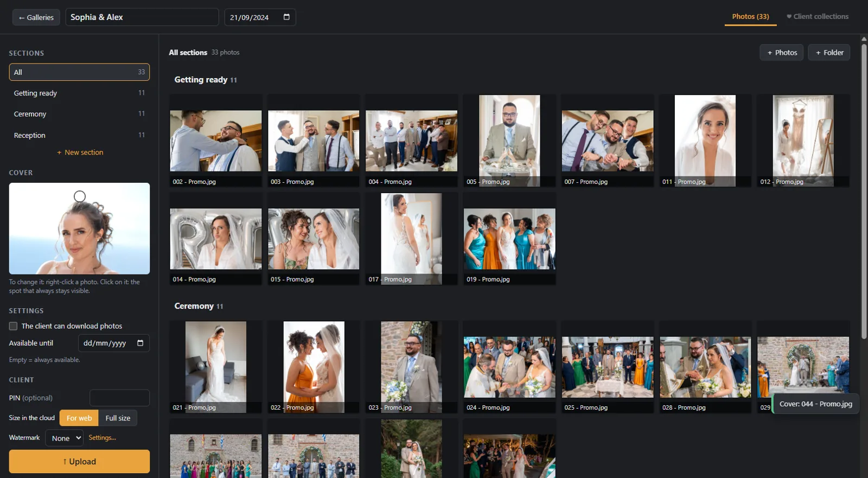Select photo thumbnail 002 - Promo.jpg

coord(216,141)
